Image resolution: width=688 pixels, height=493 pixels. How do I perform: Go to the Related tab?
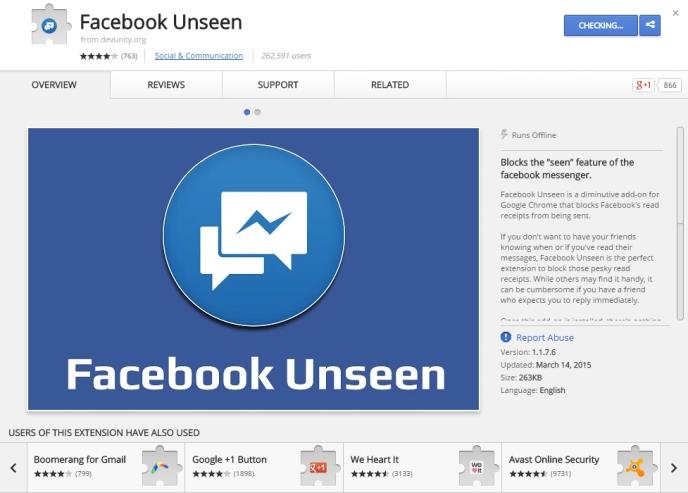pos(390,85)
